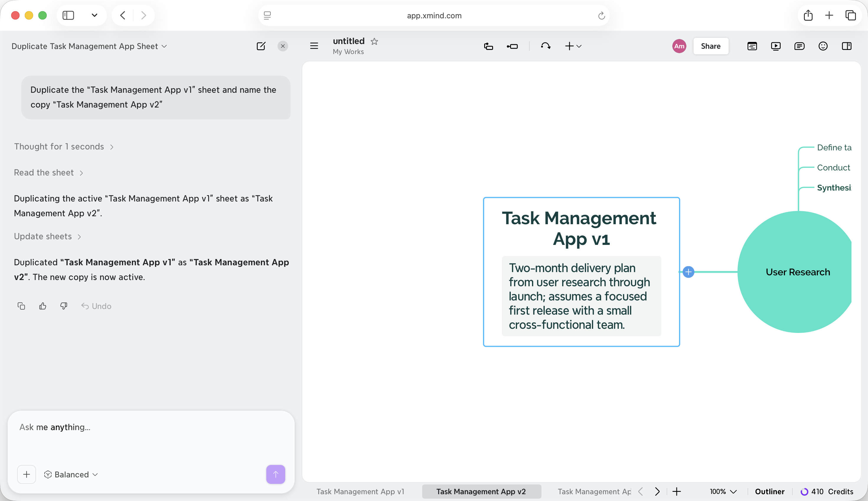Add a new sheet

point(676,491)
